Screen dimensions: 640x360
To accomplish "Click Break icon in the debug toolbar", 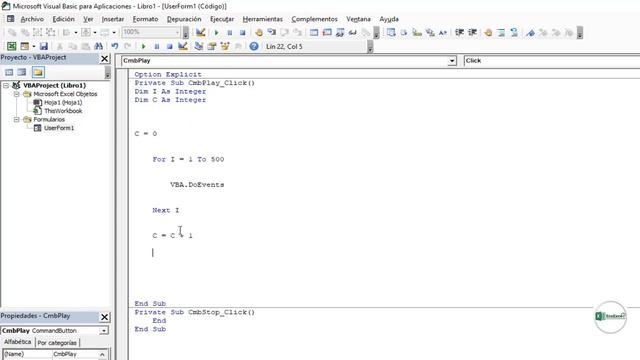I will coord(229,32).
